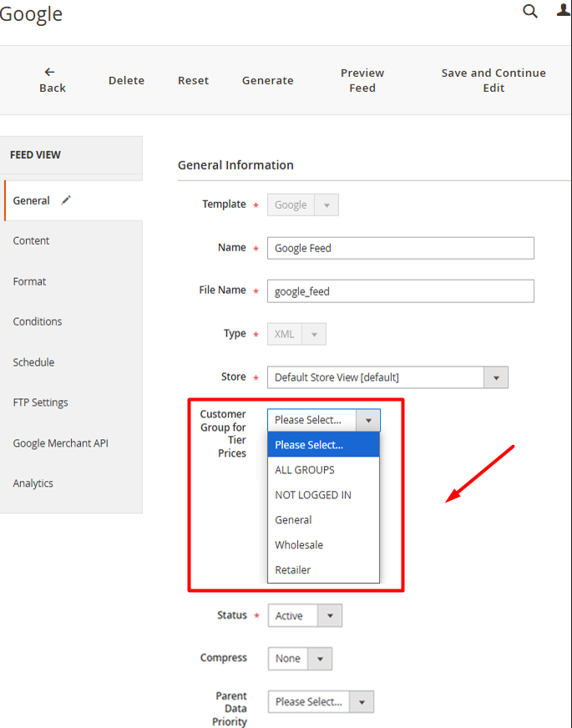Open the Template dropdown
The height and width of the screenshot is (728, 572).
pos(303,205)
